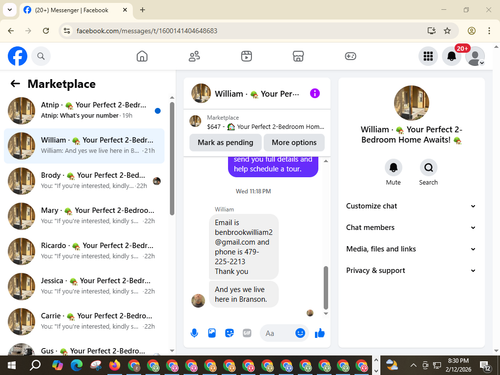The image size is (500, 375).
Task: Open Atnip conversation in list
Action: click(84, 111)
